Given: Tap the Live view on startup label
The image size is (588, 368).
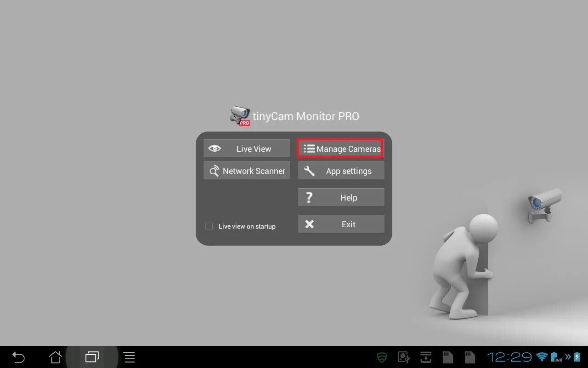Looking at the screenshot, I should [x=247, y=226].
